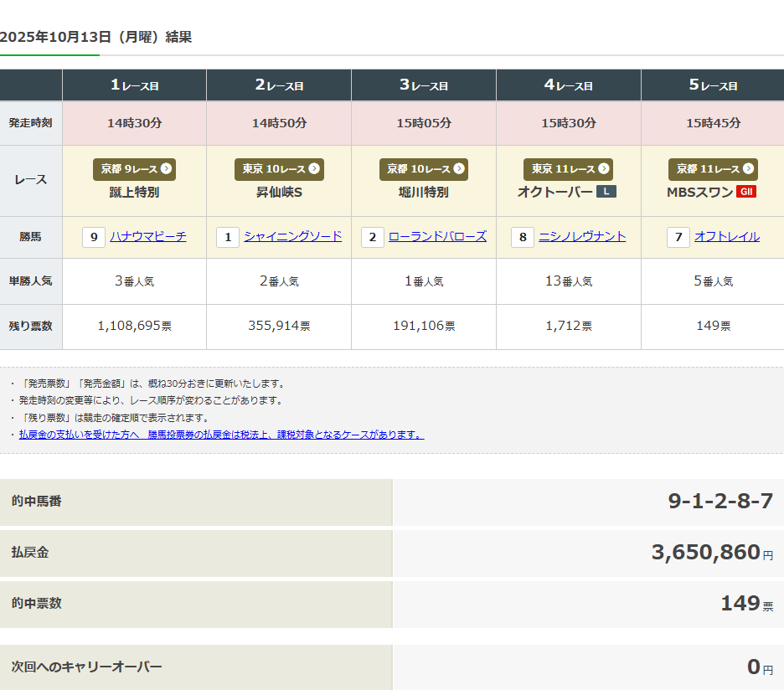This screenshot has width=784, height=690.
Task: Click horse number 1 badge beside シャイニングソード
Action: [x=227, y=238]
